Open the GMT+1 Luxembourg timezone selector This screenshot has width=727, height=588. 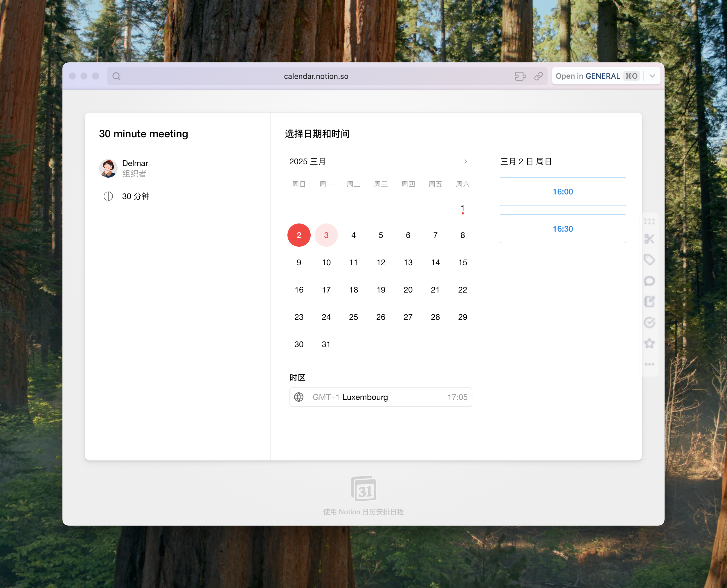[x=380, y=397]
